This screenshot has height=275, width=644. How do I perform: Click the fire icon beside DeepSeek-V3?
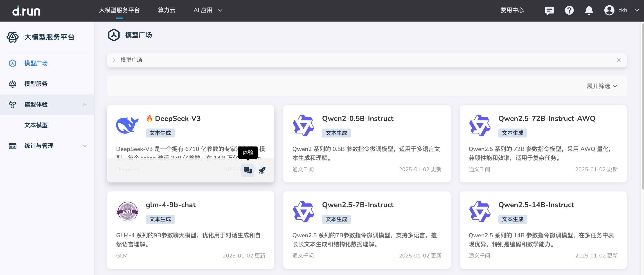(149, 118)
